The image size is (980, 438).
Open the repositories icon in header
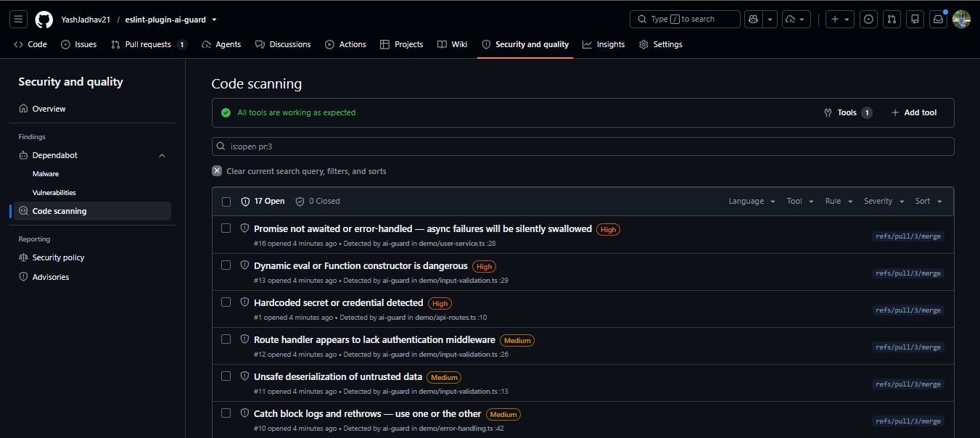[915, 20]
